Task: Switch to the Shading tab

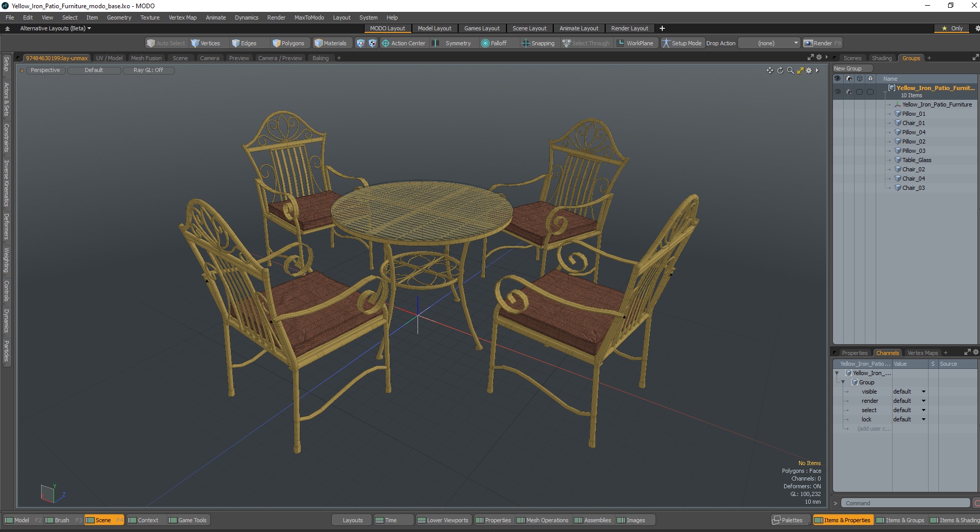Action: pos(882,58)
